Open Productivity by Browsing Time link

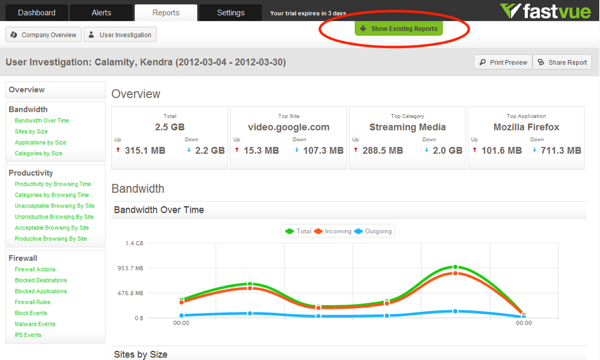53,184
